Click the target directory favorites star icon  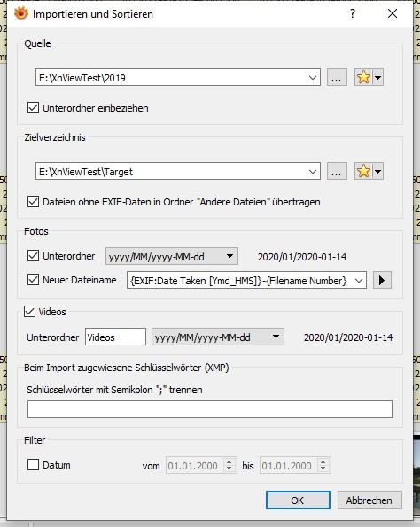click(363, 172)
